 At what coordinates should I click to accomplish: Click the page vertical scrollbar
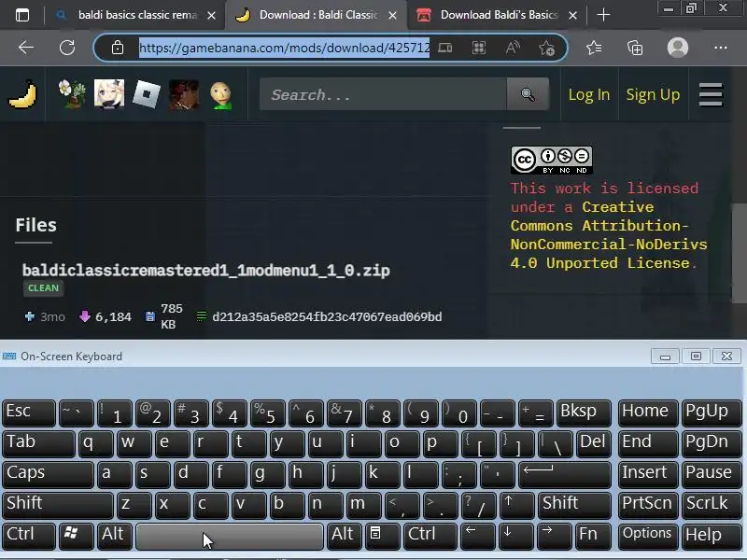point(739,253)
